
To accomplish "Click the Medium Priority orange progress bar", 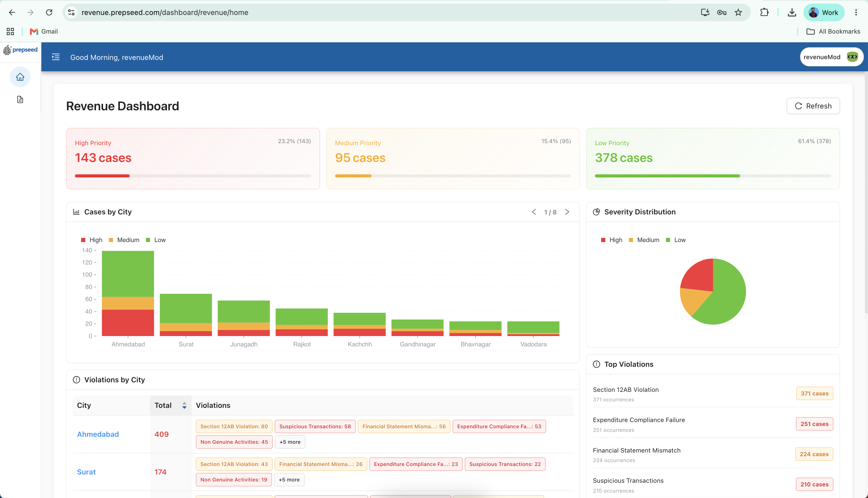I will point(353,176).
